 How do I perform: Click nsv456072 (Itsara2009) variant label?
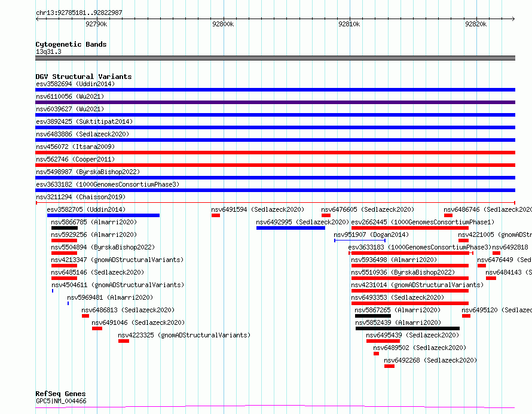75,147
